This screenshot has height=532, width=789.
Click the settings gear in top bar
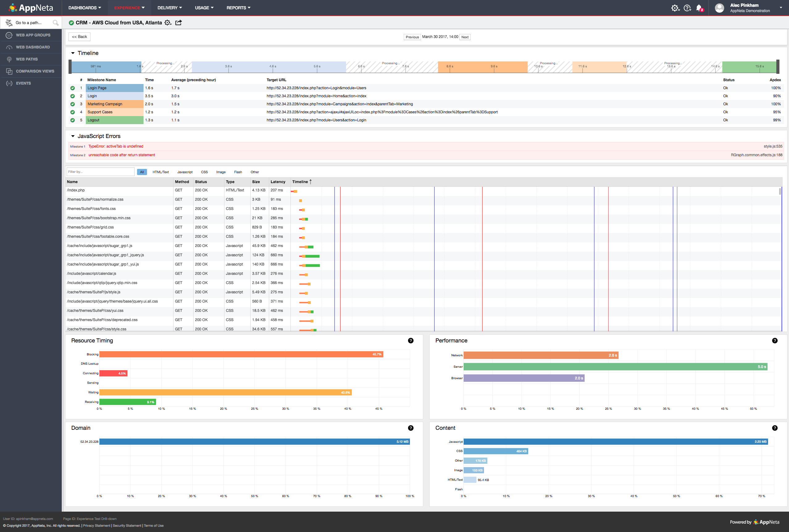click(x=675, y=8)
